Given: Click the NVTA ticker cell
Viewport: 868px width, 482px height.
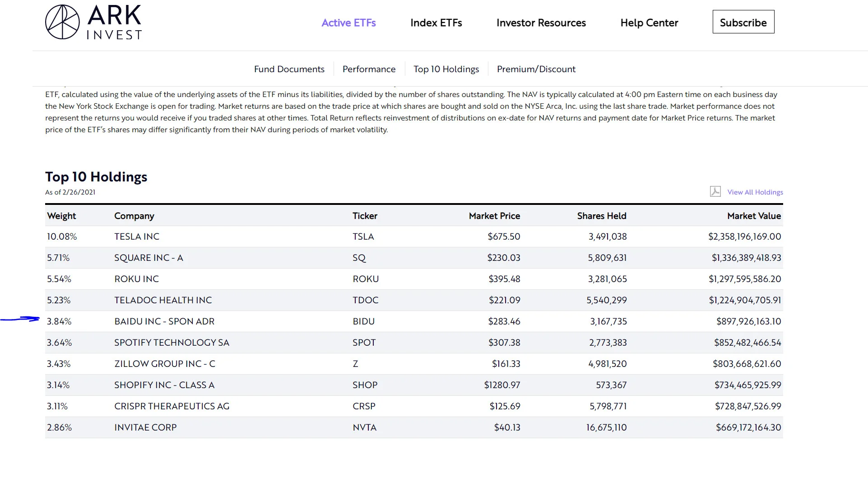Looking at the screenshot, I should pos(365,427).
